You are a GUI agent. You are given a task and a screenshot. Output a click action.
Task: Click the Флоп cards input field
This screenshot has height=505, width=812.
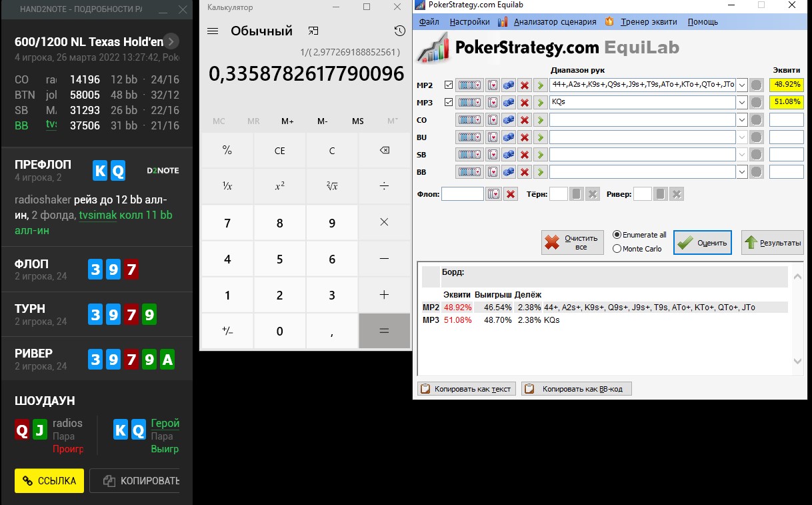pyautogui.click(x=463, y=194)
